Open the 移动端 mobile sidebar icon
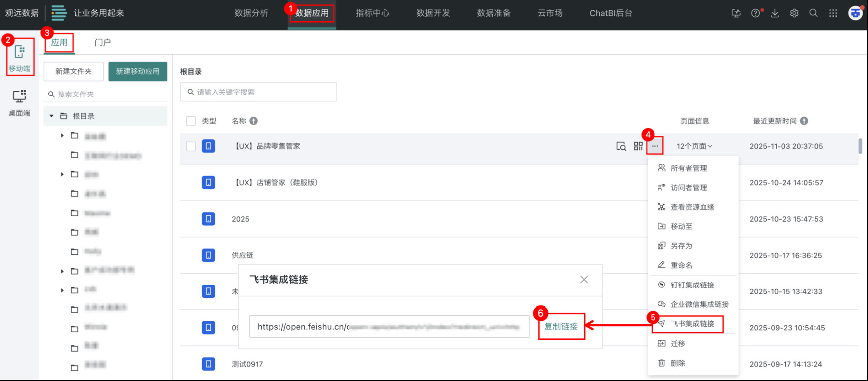This screenshot has width=868, height=381. click(x=19, y=57)
